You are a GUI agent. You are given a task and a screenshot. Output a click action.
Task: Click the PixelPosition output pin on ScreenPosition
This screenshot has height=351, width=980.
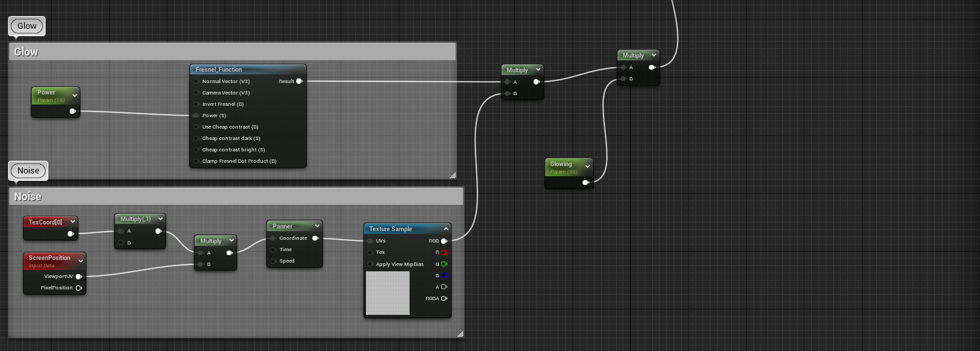pos(78,288)
